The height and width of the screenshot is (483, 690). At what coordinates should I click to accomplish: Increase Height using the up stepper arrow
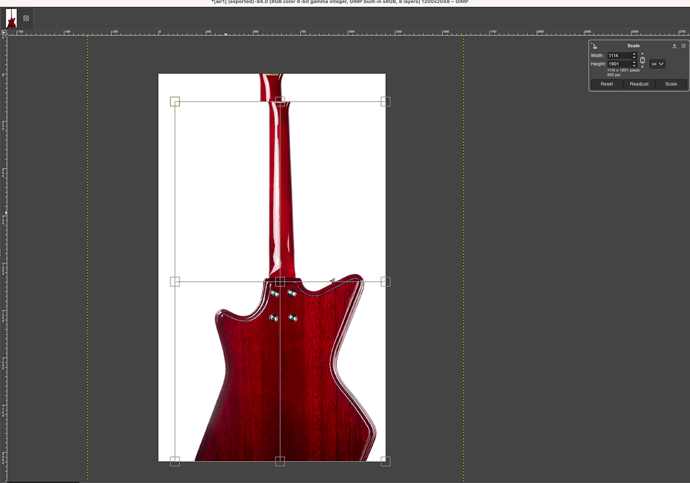coord(634,62)
